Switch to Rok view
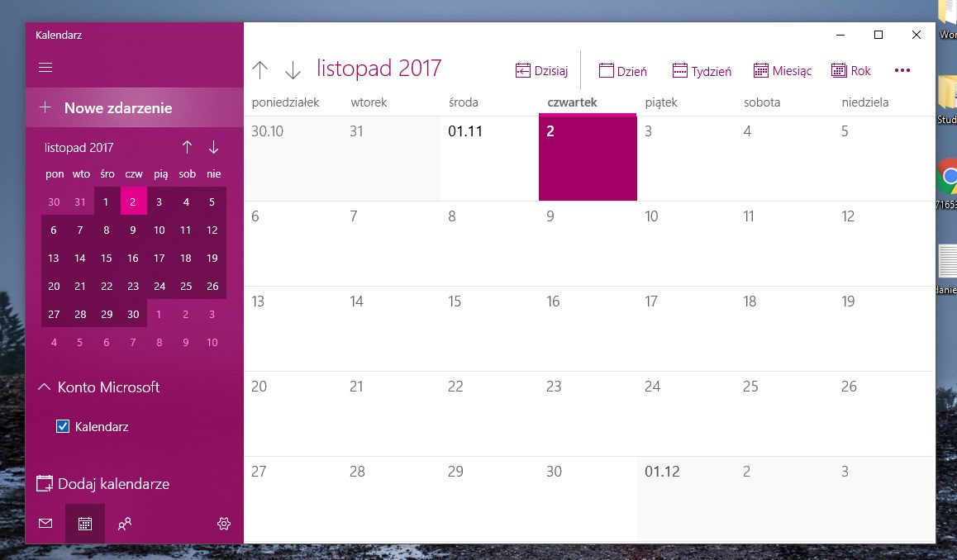 (850, 71)
